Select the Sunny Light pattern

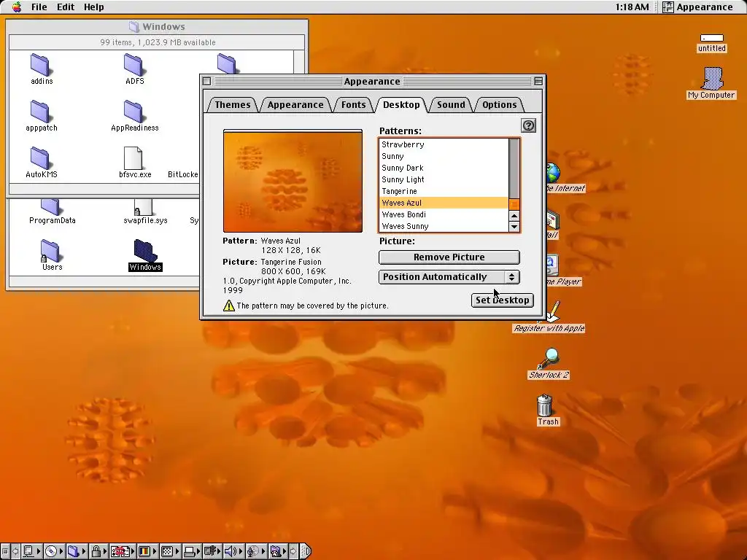pos(444,179)
